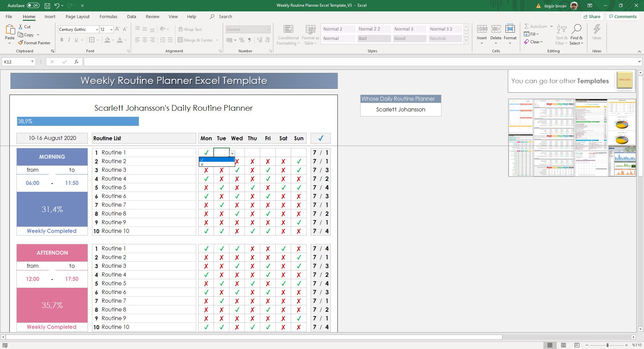Toggle italic formatting
This screenshot has height=349, width=644.
coord(69,40)
